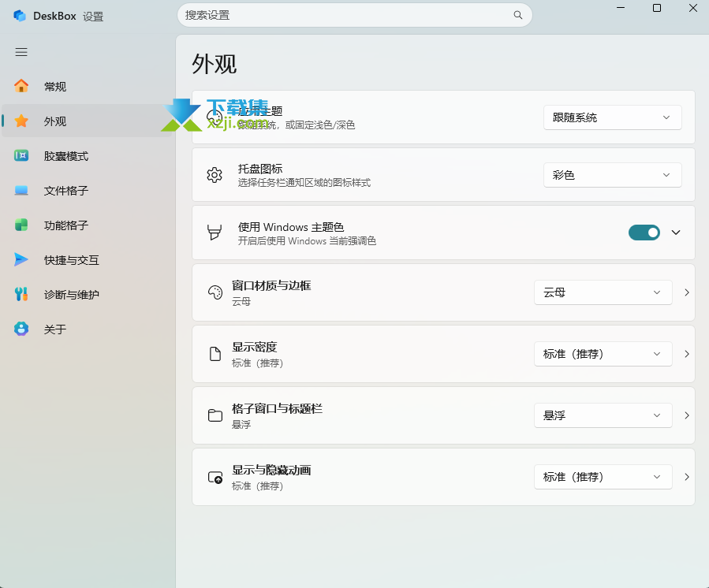Minimize the DeskBox settings window

pos(621,8)
